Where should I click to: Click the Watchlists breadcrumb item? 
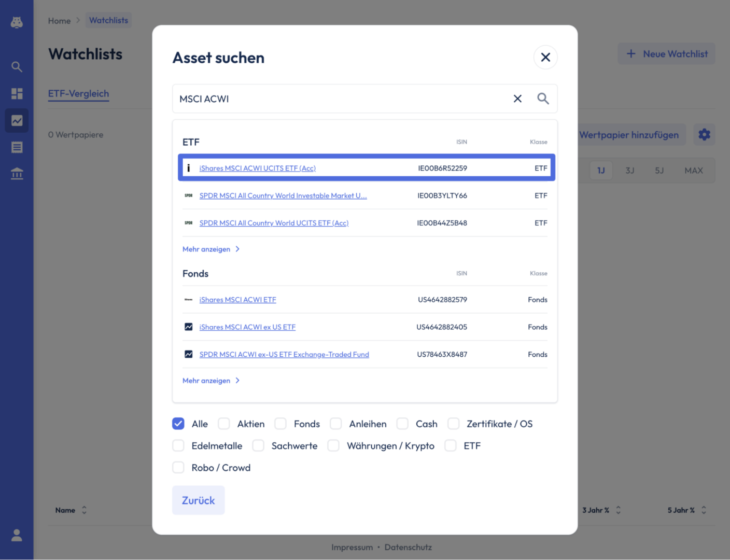tap(108, 20)
